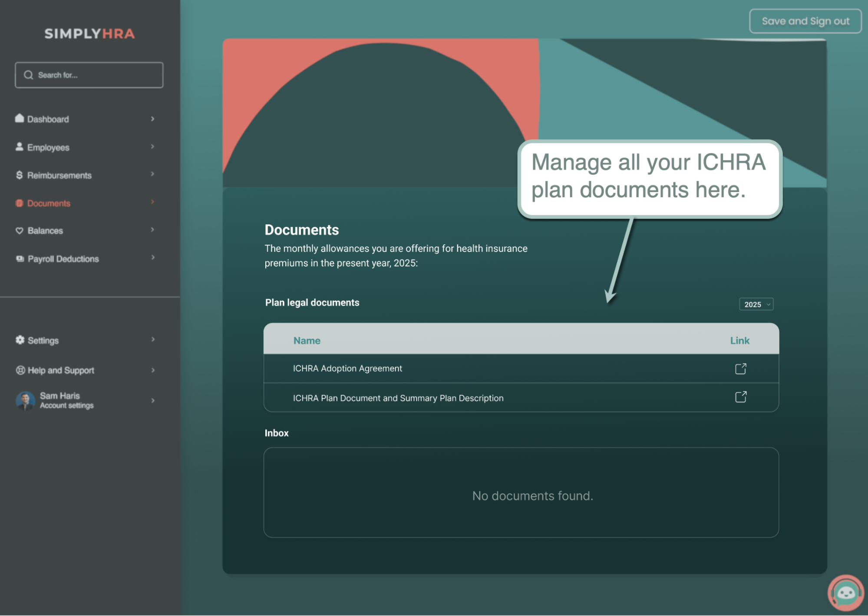Screen dimensions: 868x616
Task: Go to Reimbursements menu item
Action: (59, 176)
